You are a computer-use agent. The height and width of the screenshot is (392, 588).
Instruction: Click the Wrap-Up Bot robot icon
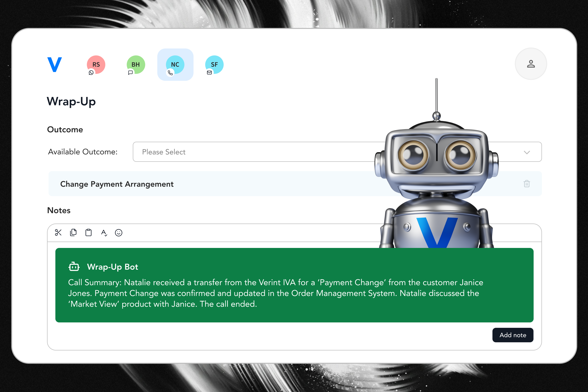tap(74, 267)
